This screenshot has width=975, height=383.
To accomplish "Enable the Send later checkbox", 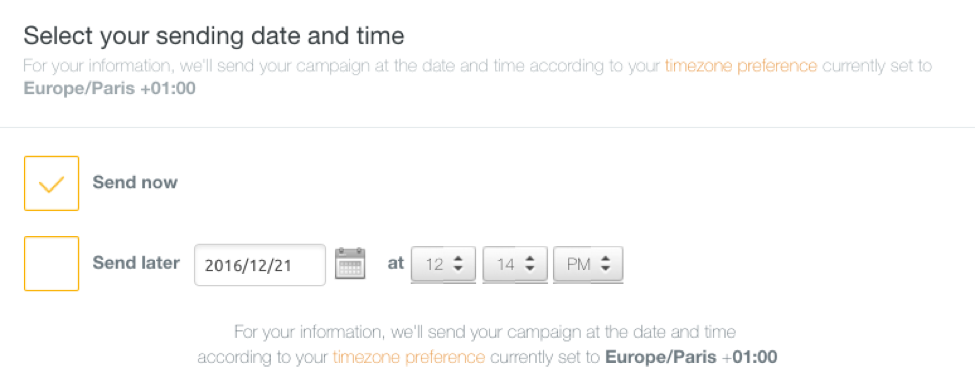I will (52, 264).
